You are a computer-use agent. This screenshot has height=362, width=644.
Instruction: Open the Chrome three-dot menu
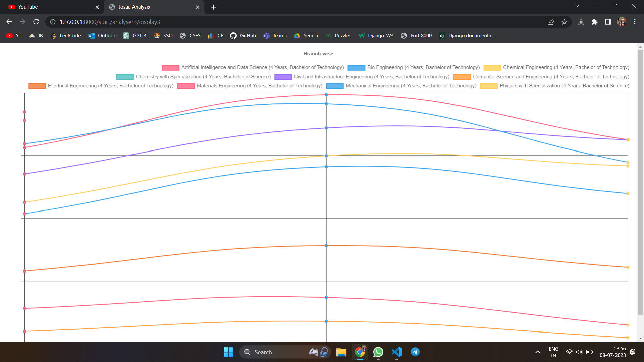(x=635, y=22)
